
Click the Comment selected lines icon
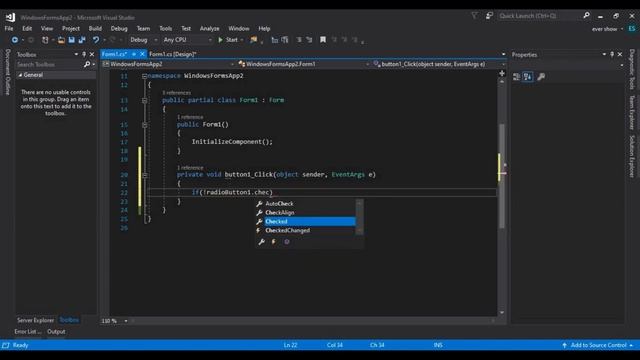(299, 40)
